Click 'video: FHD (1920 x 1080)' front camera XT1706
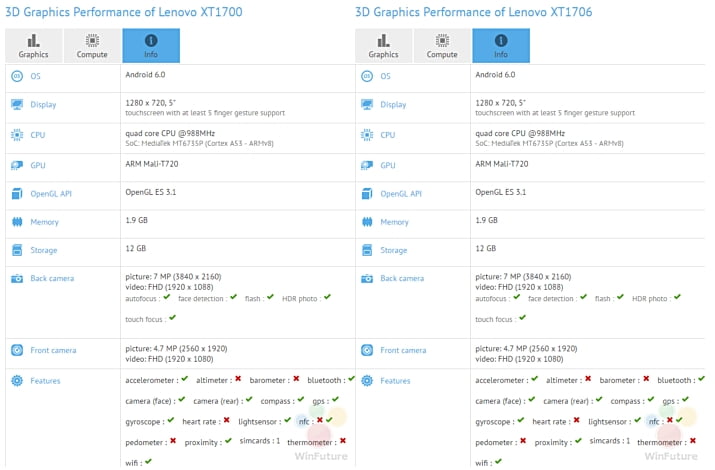 pyautogui.click(x=519, y=359)
